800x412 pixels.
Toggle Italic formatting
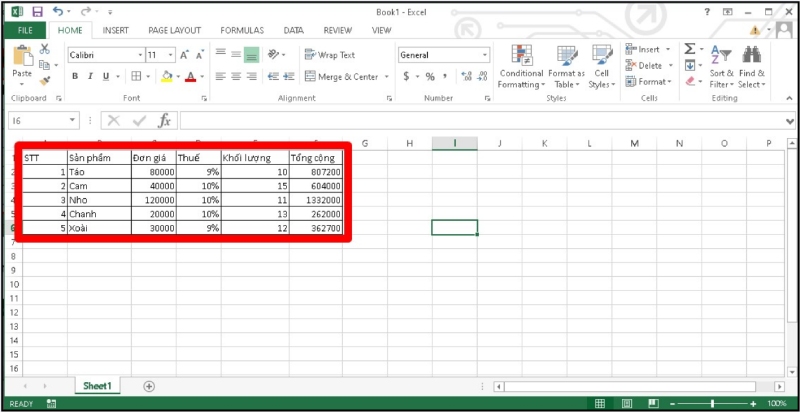90,76
